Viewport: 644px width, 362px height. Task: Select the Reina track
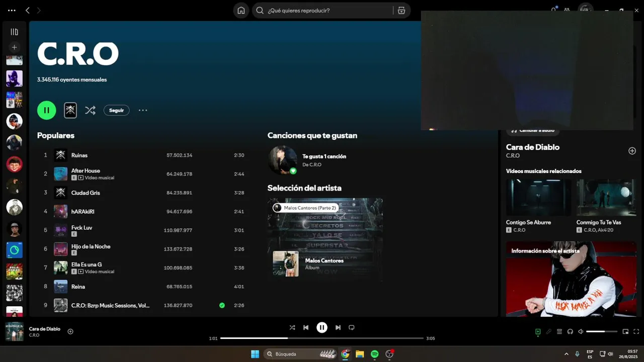tap(78, 287)
